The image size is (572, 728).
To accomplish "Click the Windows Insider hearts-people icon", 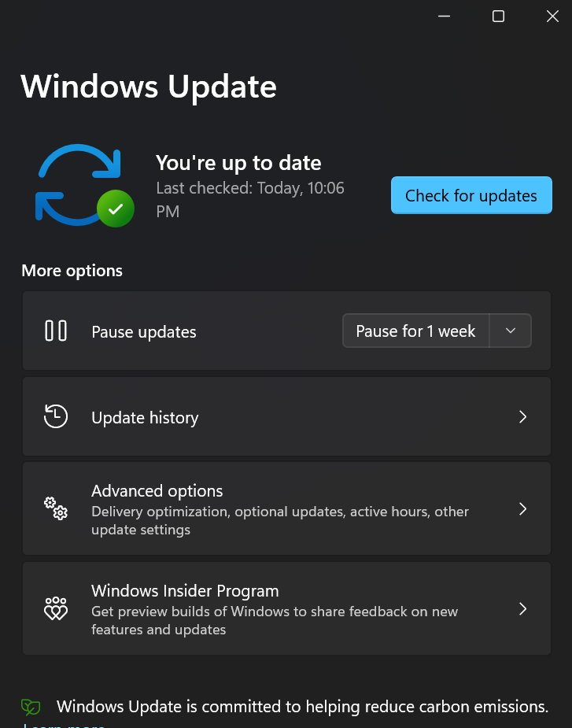I will [x=56, y=608].
